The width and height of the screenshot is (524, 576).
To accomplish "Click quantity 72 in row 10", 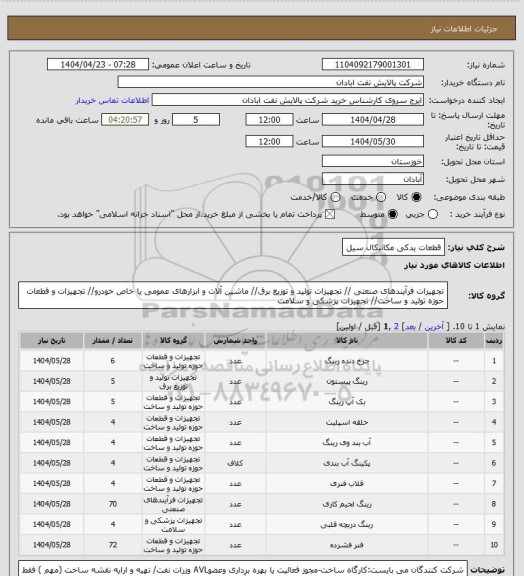I will (112, 545).
